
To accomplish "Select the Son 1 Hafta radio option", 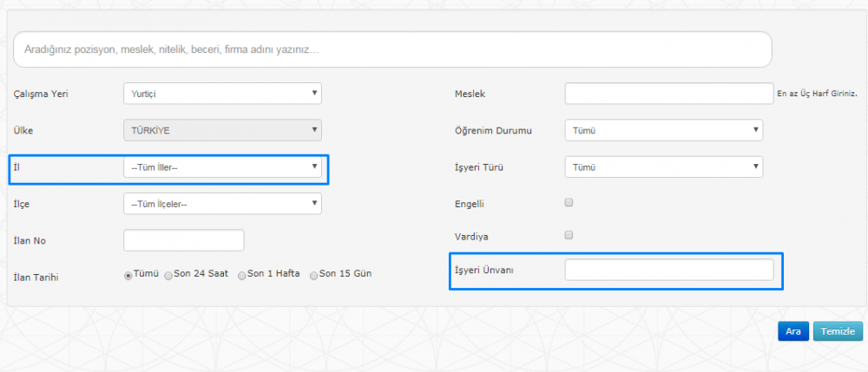I will (x=242, y=276).
